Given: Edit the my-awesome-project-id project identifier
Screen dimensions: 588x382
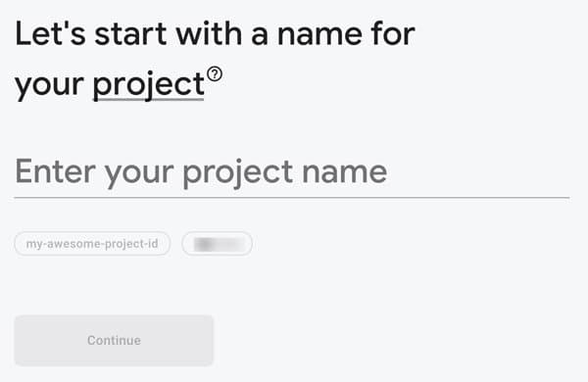Looking at the screenshot, I should (92, 244).
